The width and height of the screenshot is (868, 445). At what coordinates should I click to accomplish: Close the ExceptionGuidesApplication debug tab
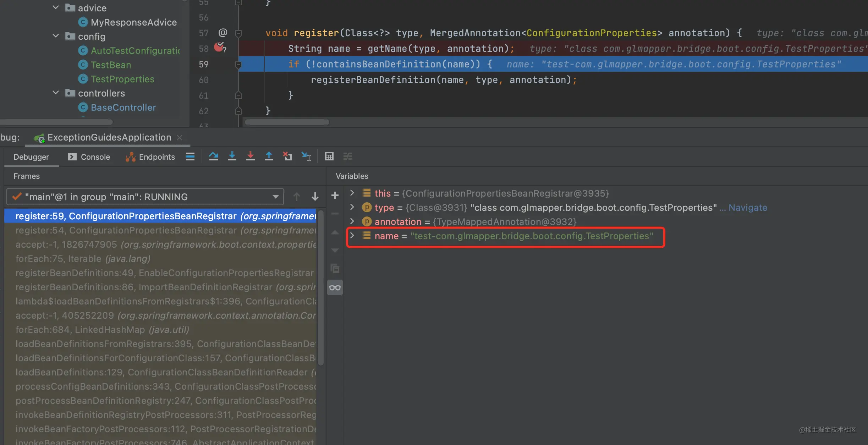(x=180, y=137)
